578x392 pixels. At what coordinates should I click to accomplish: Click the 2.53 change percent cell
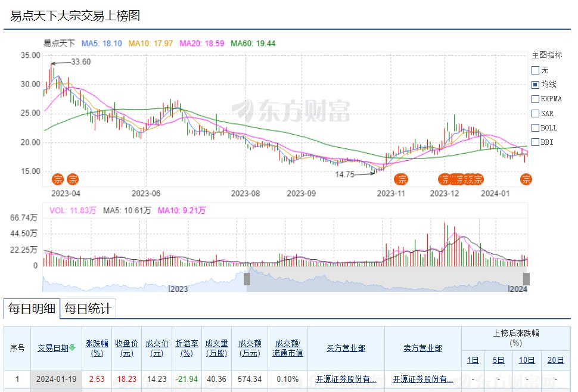pos(97,379)
